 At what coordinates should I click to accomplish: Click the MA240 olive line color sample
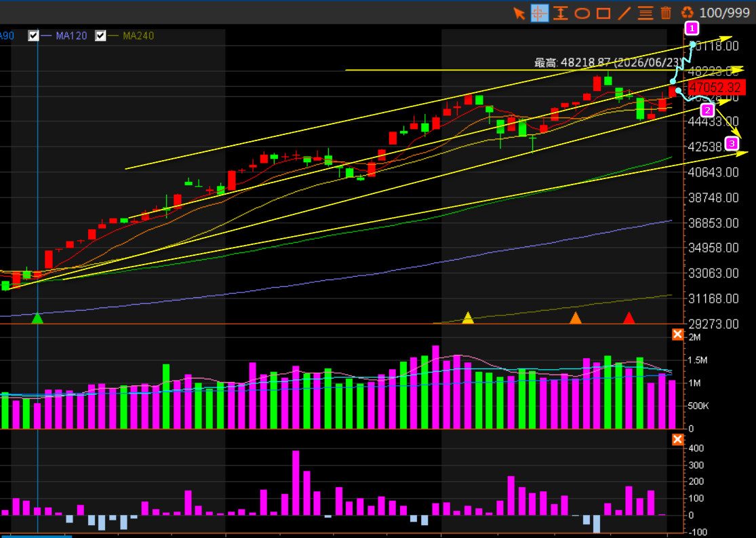(114, 36)
